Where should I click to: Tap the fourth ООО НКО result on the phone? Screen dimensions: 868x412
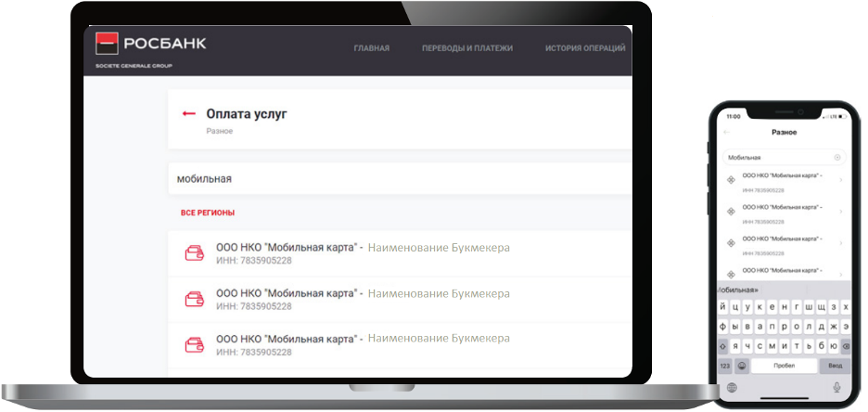click(x=785, y=273)
